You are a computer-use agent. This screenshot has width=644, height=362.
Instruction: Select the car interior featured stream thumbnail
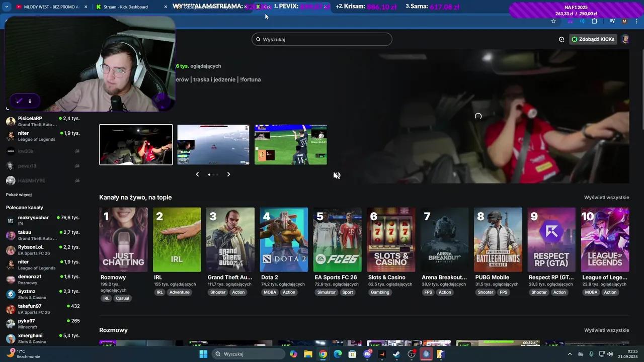[x=136, y=145]
